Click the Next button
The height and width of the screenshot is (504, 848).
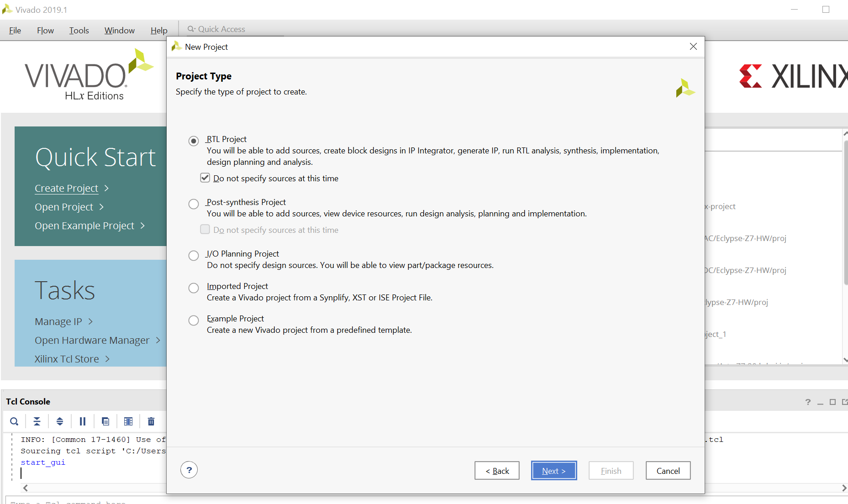point(554,471)
